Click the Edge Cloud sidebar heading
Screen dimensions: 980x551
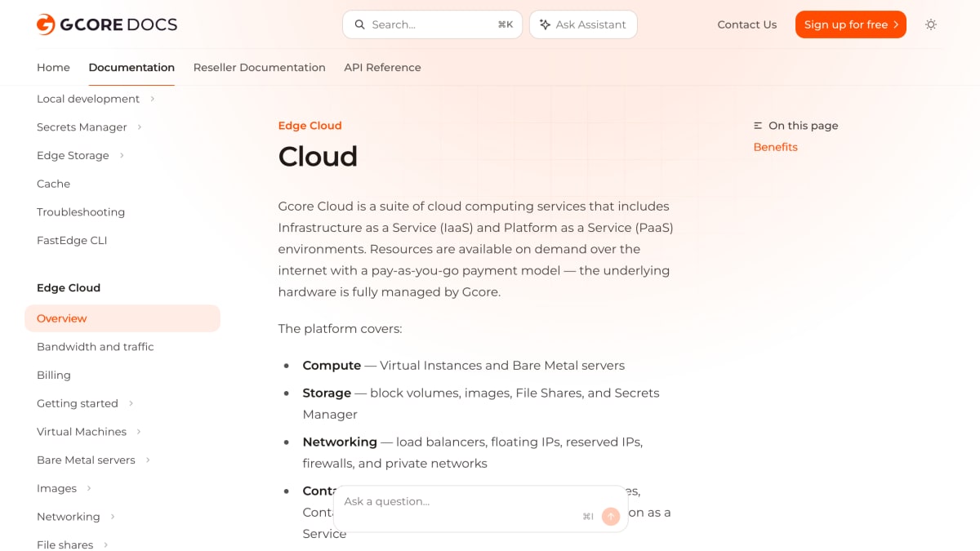pyautogui.click(x=69, y=288)
